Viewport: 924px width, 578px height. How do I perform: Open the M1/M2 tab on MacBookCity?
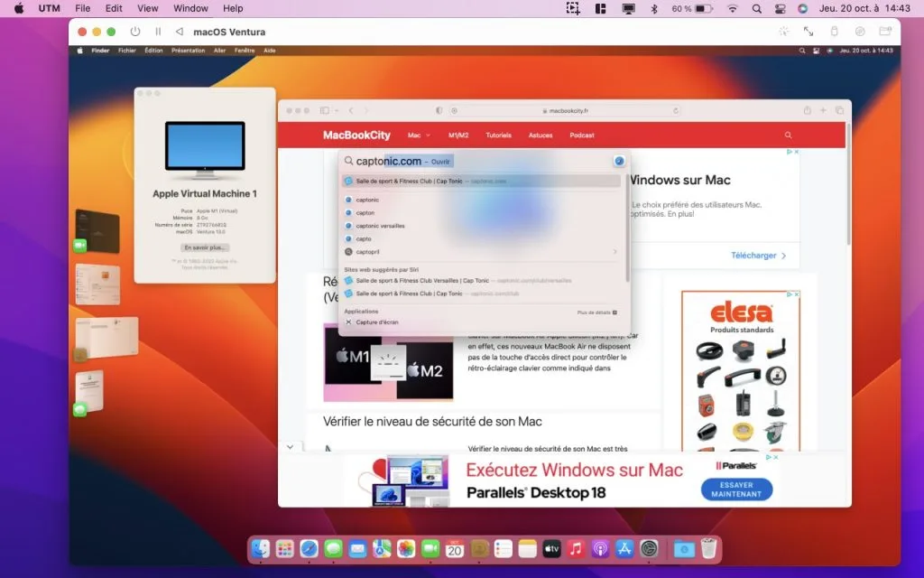(x=458, y=135)
